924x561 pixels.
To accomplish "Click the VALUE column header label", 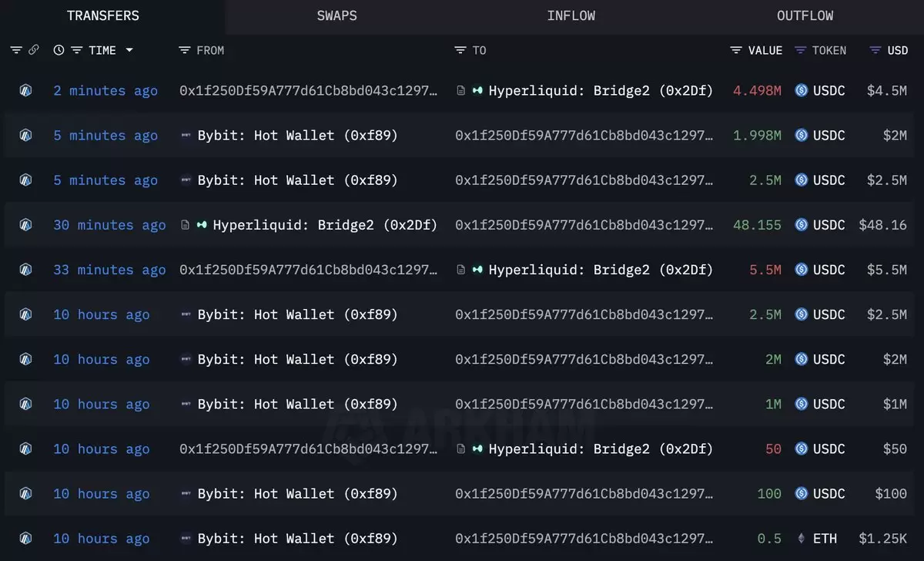I will (x=765, y=50).
